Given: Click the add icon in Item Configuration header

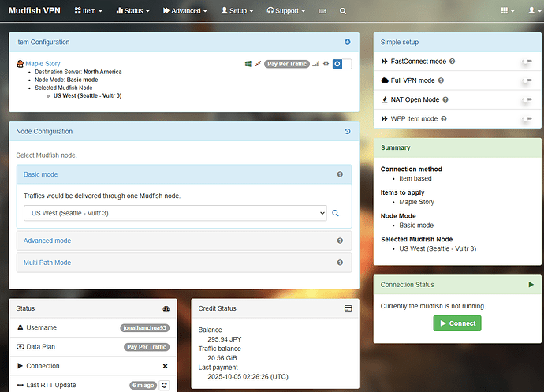Looking at the screenshot, I should pos(348,42).
